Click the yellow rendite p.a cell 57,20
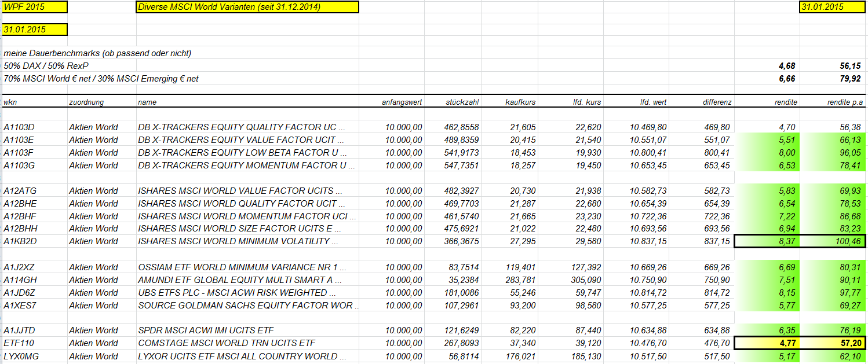This screenshot has width=868, height=364. [x=833, y=343]
